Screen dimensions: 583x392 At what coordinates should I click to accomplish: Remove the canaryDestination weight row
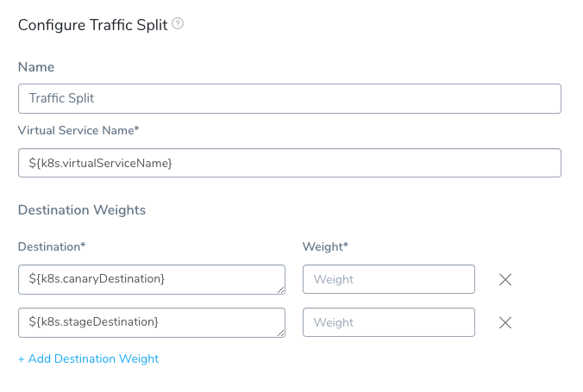tap(505, 279)
